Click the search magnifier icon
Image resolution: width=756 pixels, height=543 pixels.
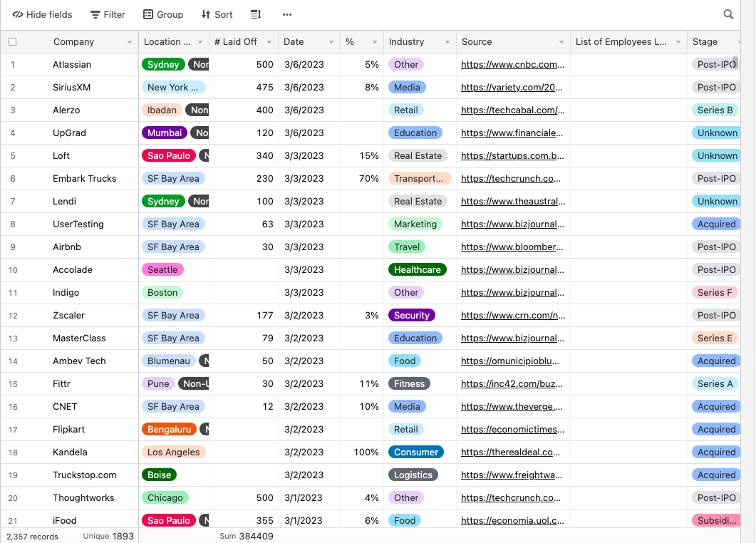[728, 14]
